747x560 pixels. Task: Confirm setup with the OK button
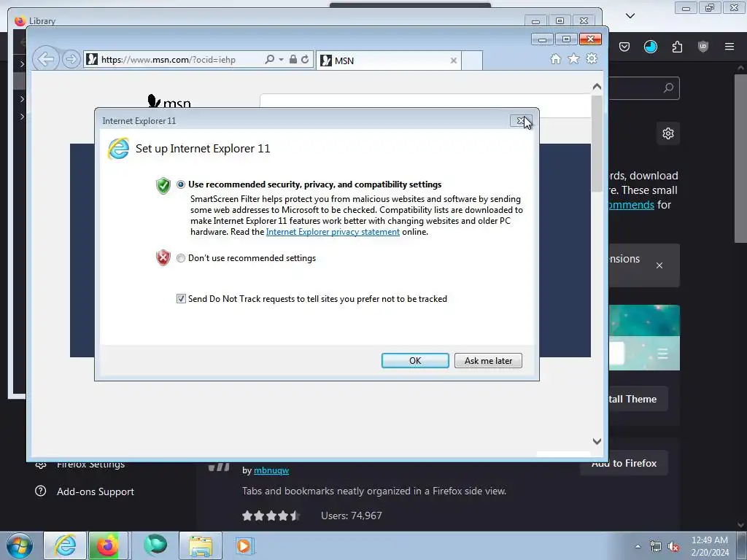[415, 360]
